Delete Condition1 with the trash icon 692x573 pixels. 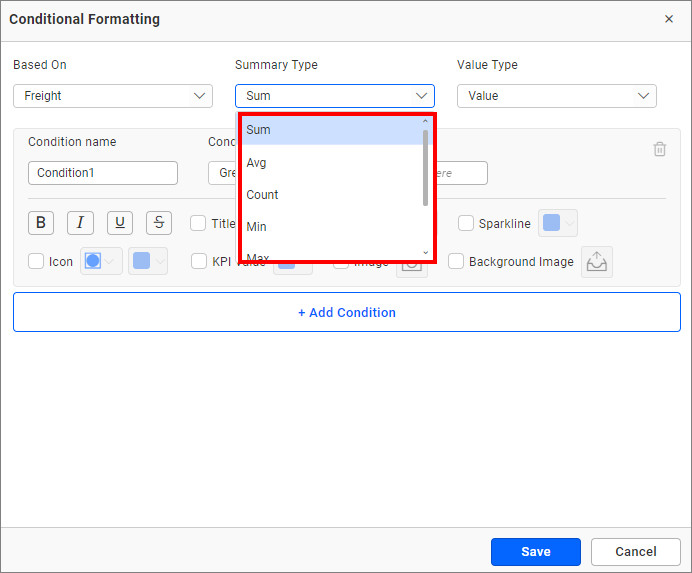pyautogui.click(x=659, y=149)
